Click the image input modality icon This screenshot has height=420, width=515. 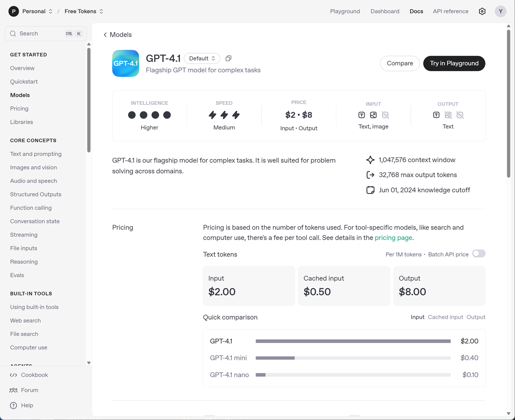click(x=373, y=115)
